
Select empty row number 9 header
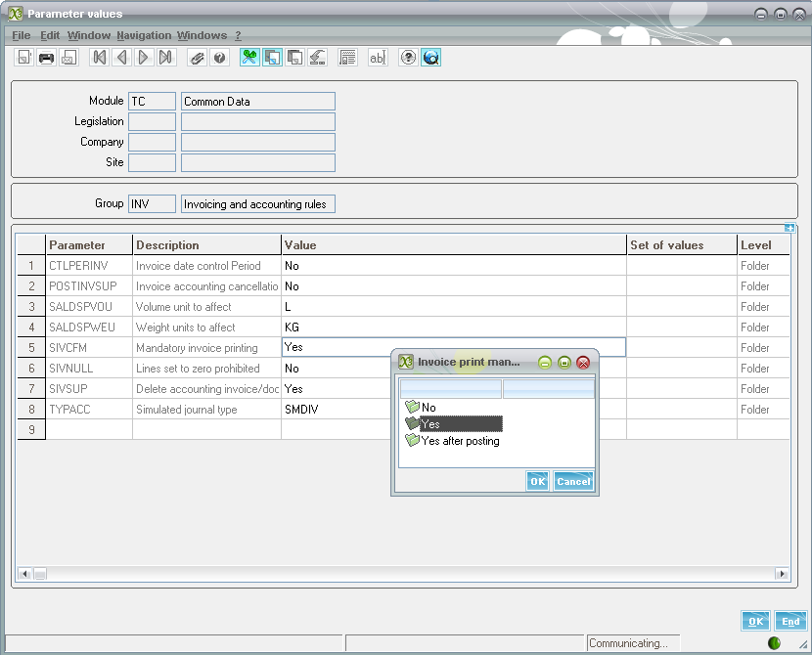coord(31,429)
